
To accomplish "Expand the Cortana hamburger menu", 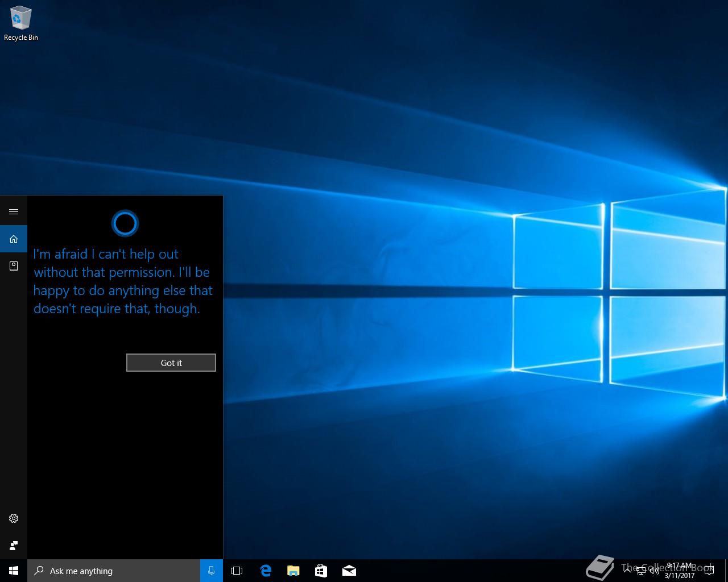I will [14, 212].
